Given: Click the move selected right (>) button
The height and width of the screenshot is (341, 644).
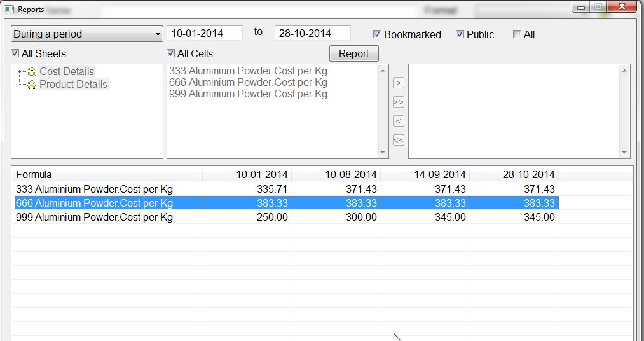Looking at the screenshot, I should pyautogui.click(x=399, y=83).
